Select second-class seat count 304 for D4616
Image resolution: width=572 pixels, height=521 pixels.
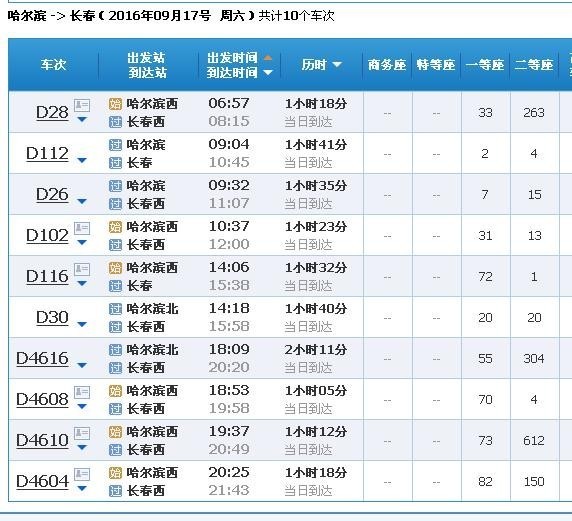coord(534,359)
